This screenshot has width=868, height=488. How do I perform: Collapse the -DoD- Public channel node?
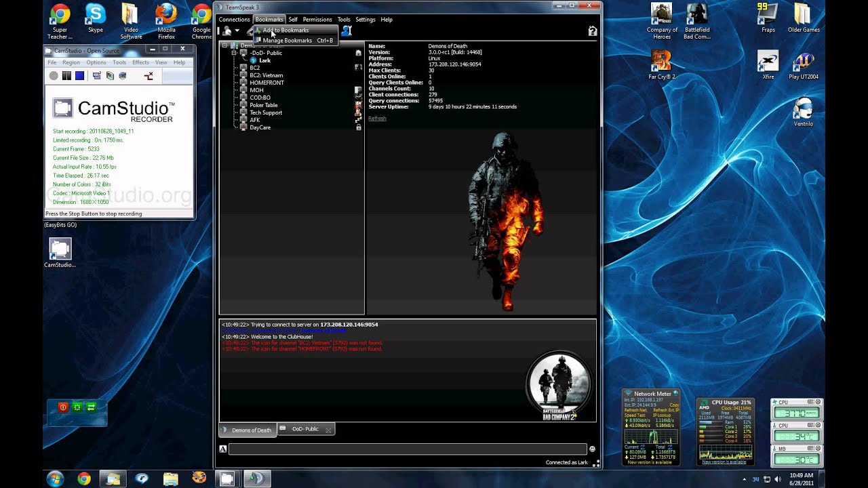click(234, 53)
